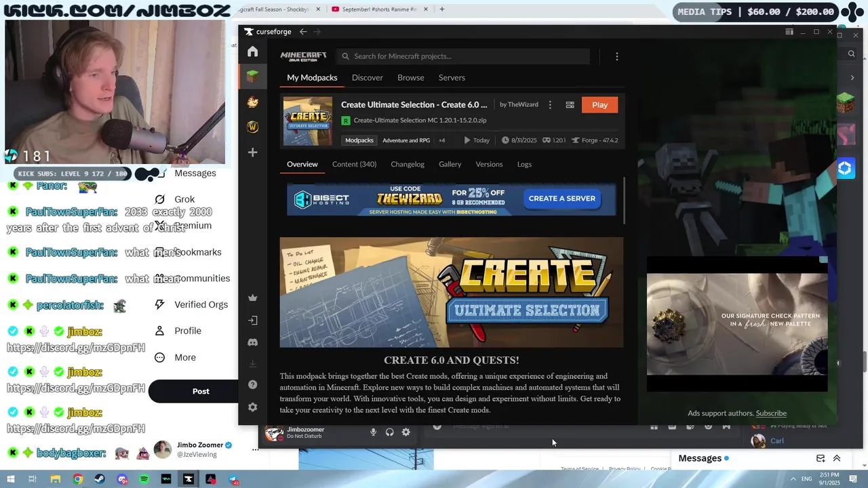Click the X Post button
Image resolution: width=868 pixels, height=488 pixels.
pos(201,391)
